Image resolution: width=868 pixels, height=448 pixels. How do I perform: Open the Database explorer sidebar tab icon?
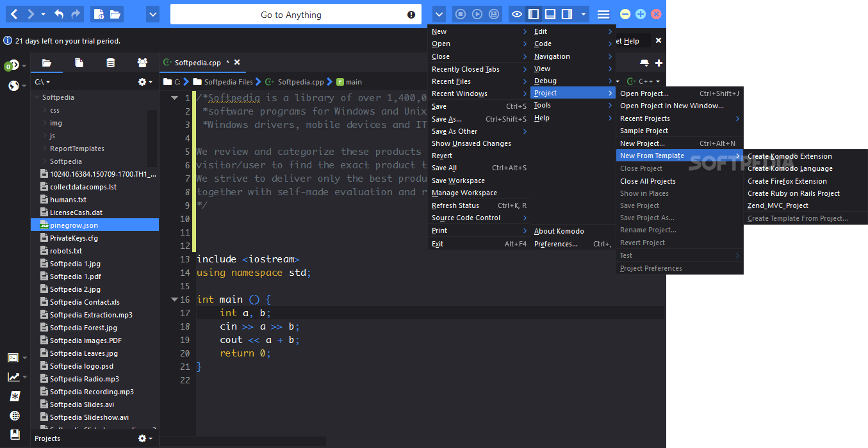111,63
